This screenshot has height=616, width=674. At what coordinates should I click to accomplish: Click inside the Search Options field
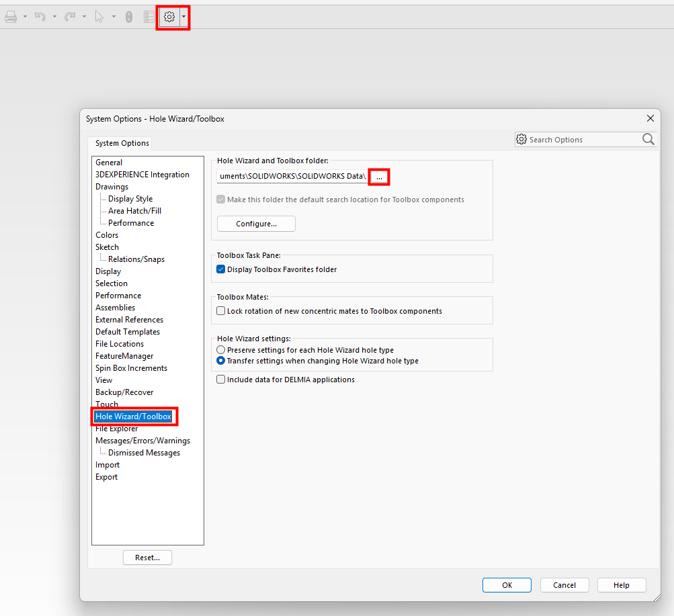pyautogui.click(x=581, y=139)
